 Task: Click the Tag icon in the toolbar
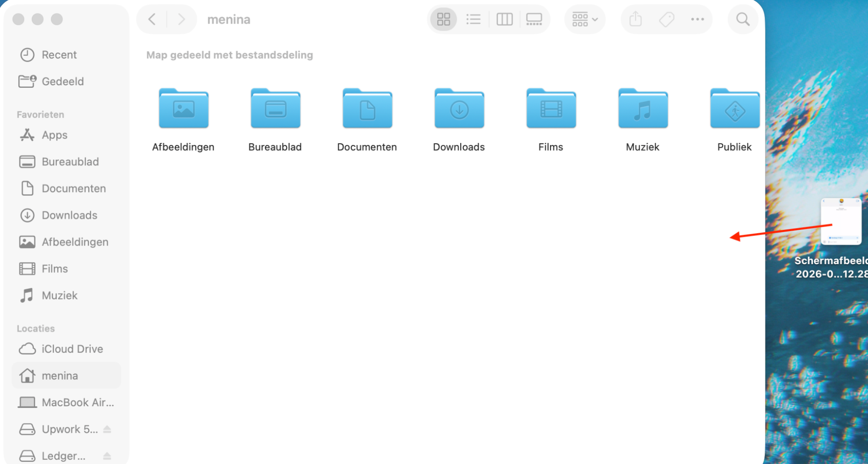click(x=667, y=19)
